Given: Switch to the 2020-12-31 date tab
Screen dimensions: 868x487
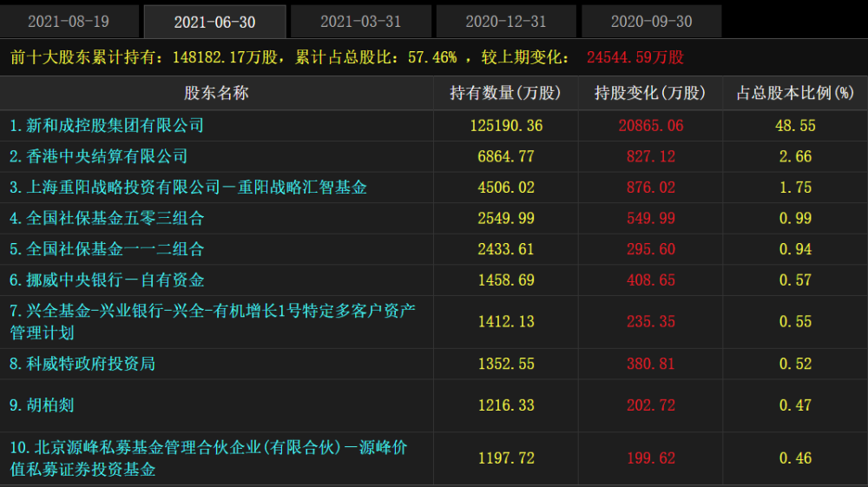Looking at the screenshot, I should point(506,22).
